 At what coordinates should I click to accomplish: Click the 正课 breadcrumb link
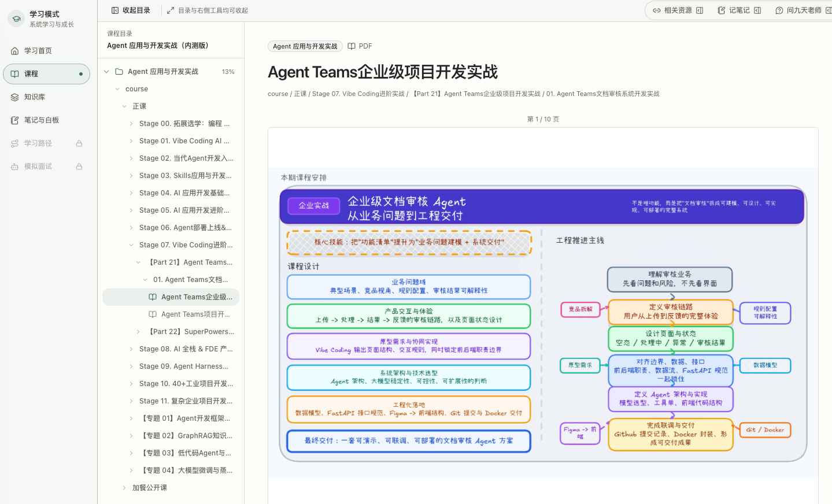[x=300, y=94]
